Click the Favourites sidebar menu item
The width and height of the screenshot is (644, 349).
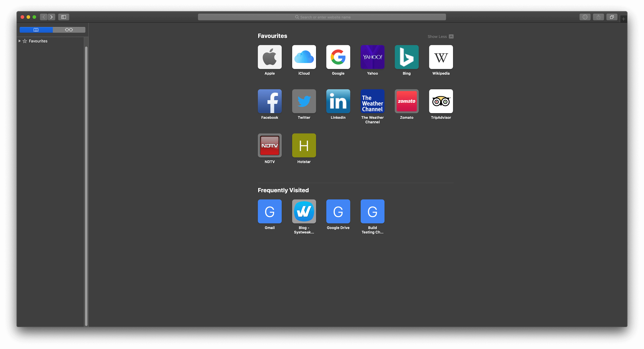pos(38,41)
